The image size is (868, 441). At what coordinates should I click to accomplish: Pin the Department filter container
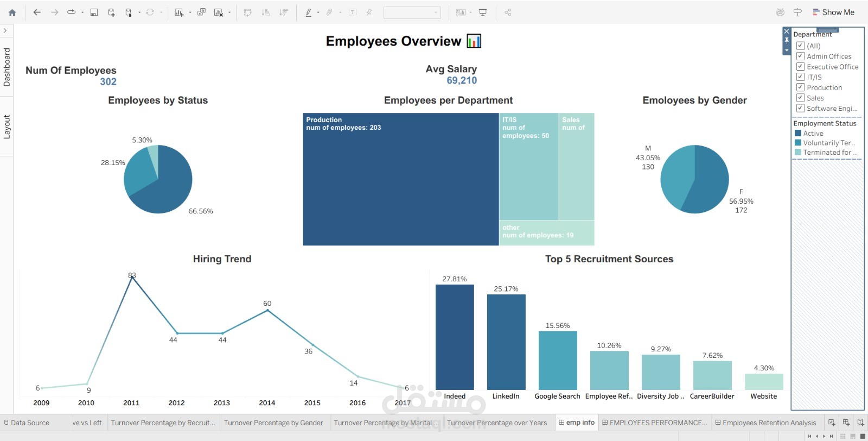pos(787,41)
